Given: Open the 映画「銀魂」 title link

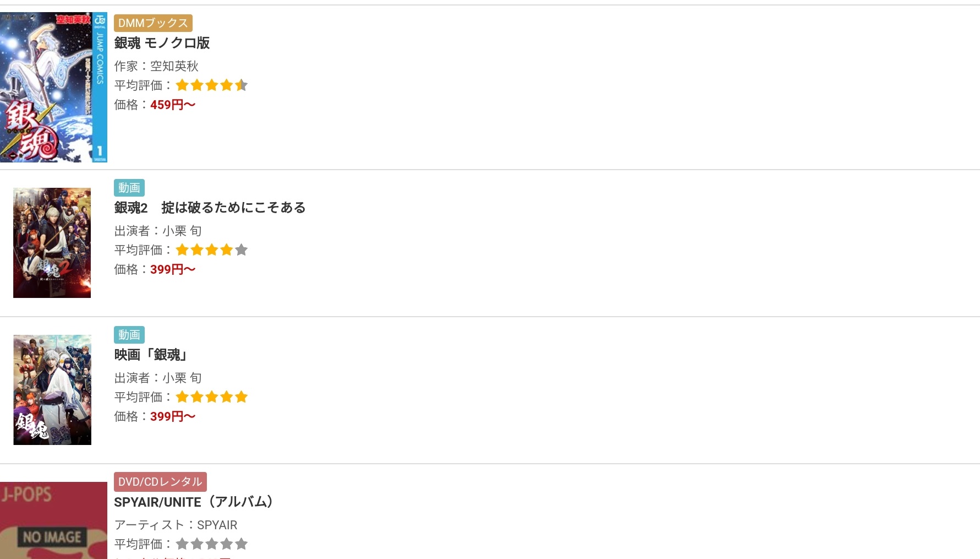Looking at the screenshot, I should click(151, 355).
